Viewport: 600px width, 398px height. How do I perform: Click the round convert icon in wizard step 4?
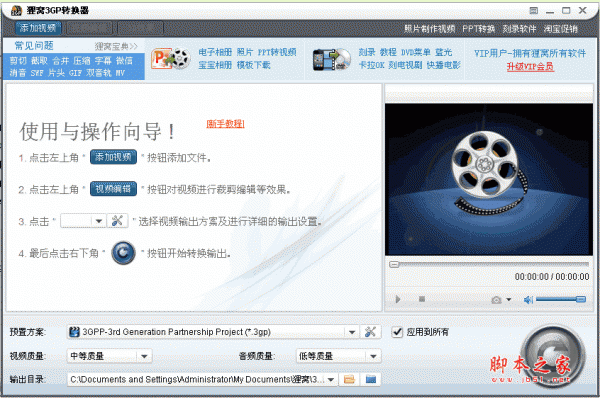point(123,253)
